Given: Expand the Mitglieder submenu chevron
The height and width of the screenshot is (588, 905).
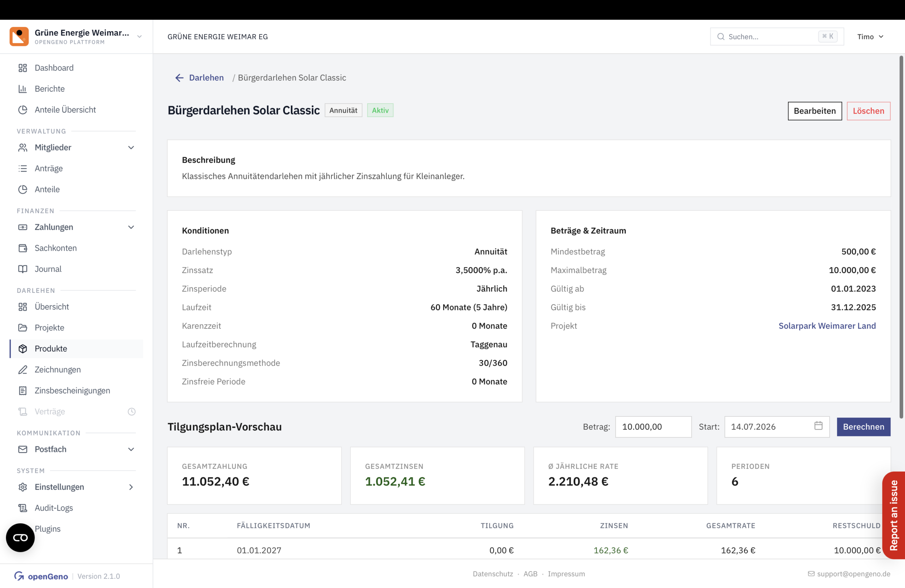Looking at the screenshot, I should pos(131,147).
